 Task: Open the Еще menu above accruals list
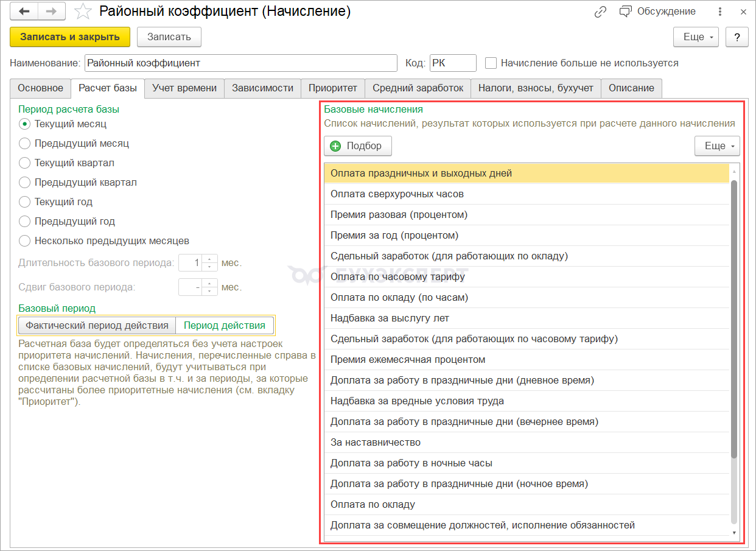[x=717, y=146]
